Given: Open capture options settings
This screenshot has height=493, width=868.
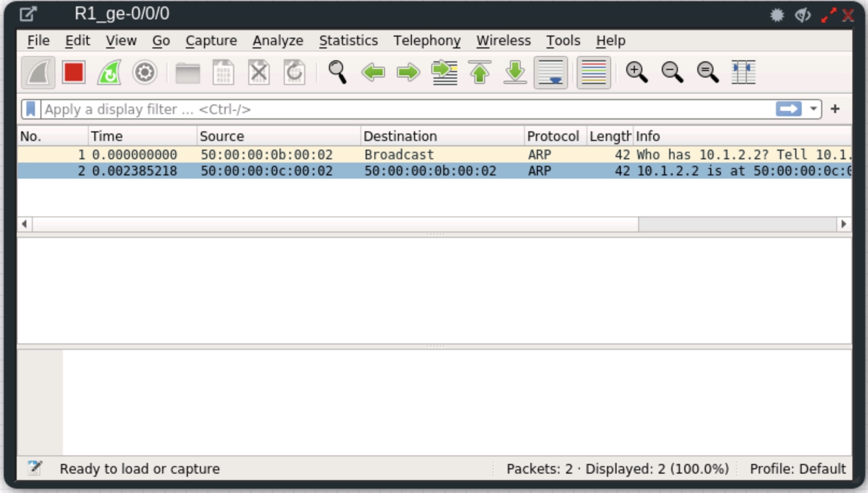Looking at the screenshot, I should (x=144, y=73).
